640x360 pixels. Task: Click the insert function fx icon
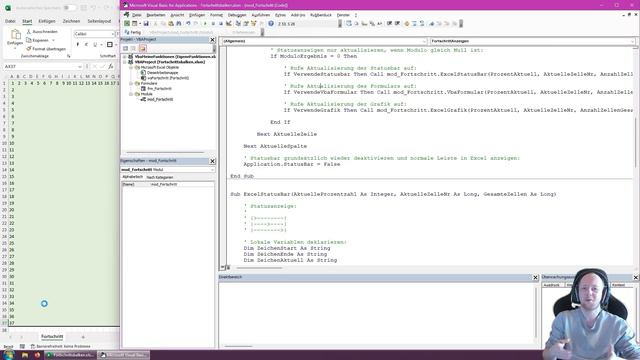point(111,66)
